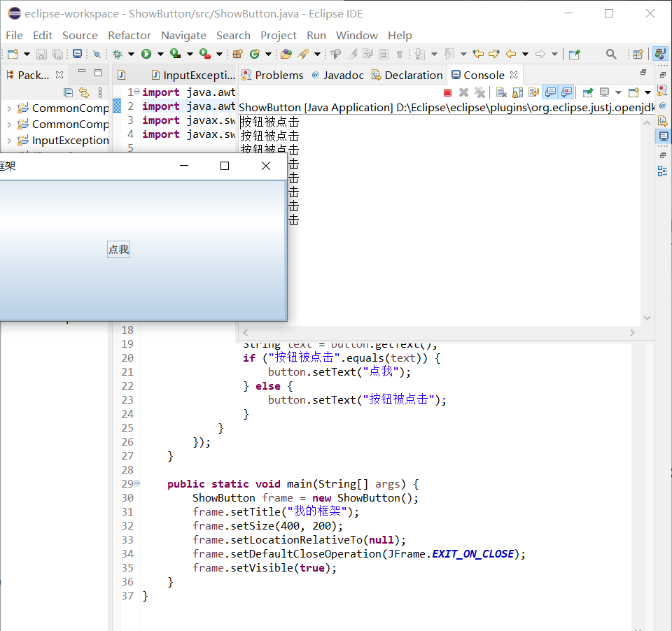The image size is (672, 631).
Task: Terminate program with red stop square
Action: tap(448, 92)
